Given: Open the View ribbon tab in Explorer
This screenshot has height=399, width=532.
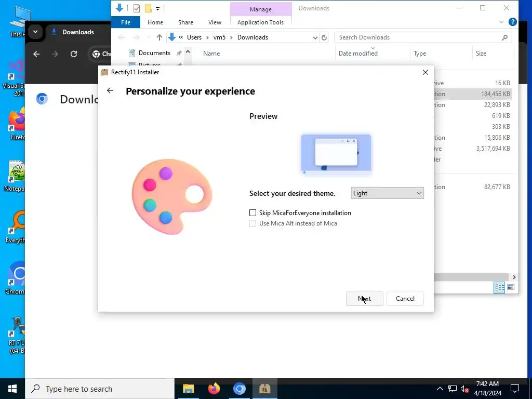Looking at the screenshot, I should [215, 22].
